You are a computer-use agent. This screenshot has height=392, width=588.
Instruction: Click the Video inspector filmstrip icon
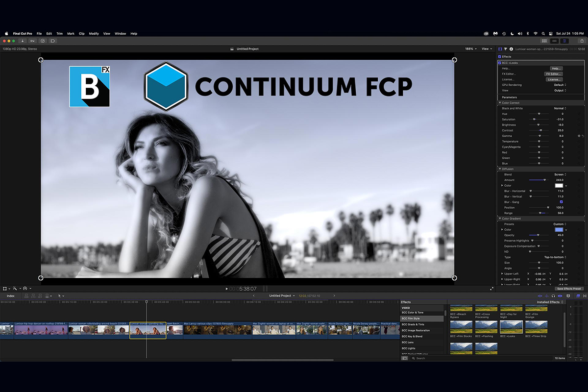(x=500, y=49)
